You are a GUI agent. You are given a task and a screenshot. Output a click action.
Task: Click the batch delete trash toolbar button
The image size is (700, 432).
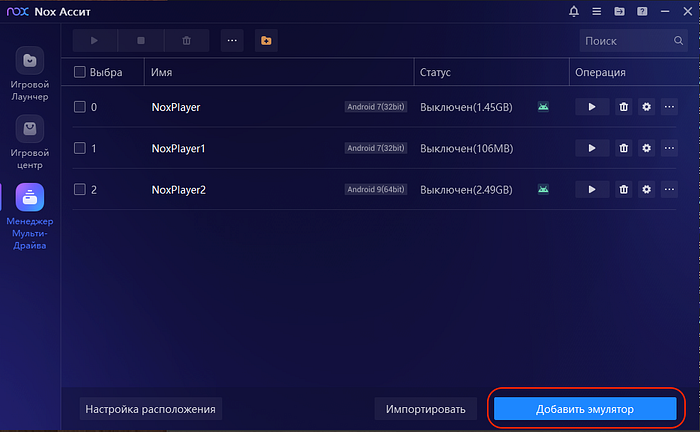point(187,41)
